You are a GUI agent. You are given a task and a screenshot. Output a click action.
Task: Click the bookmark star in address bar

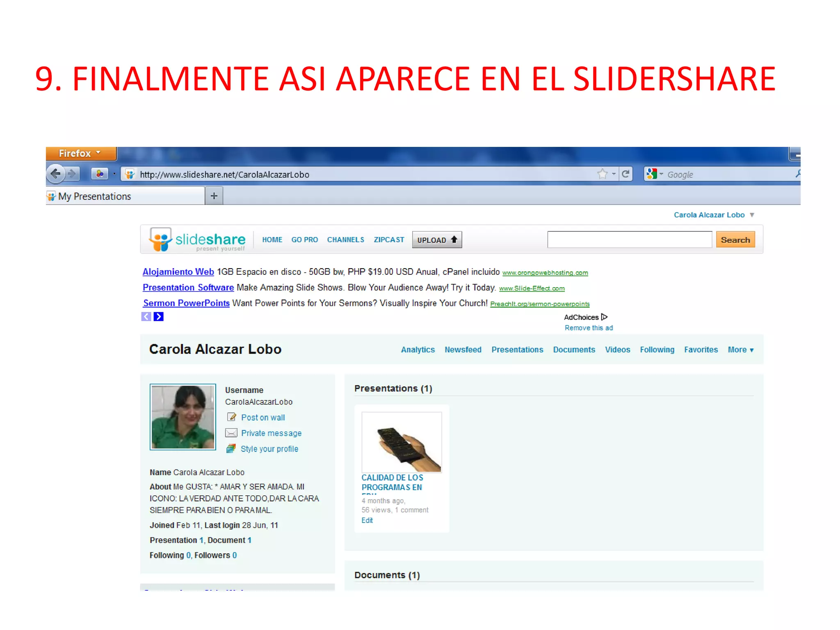[x=602, y=174]
